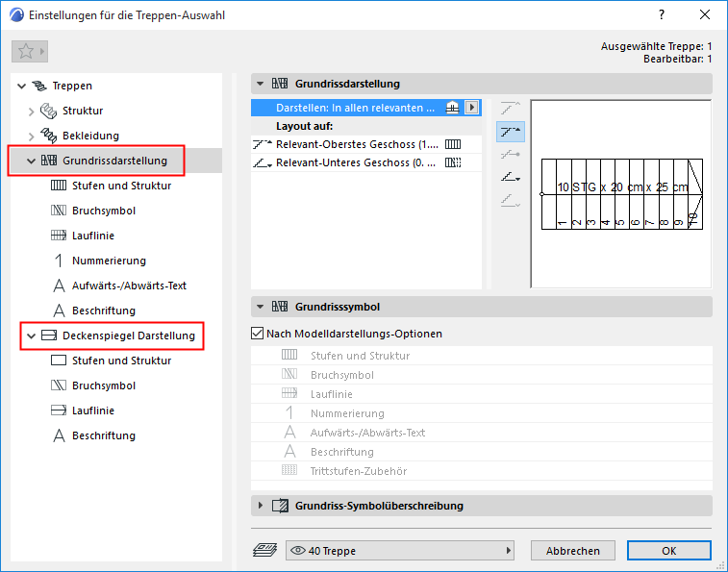The width and height of the screenshot is (728, 572).
Task: Select Deckenspiegel Darstellung in the tree
Action: click(129, 336)
